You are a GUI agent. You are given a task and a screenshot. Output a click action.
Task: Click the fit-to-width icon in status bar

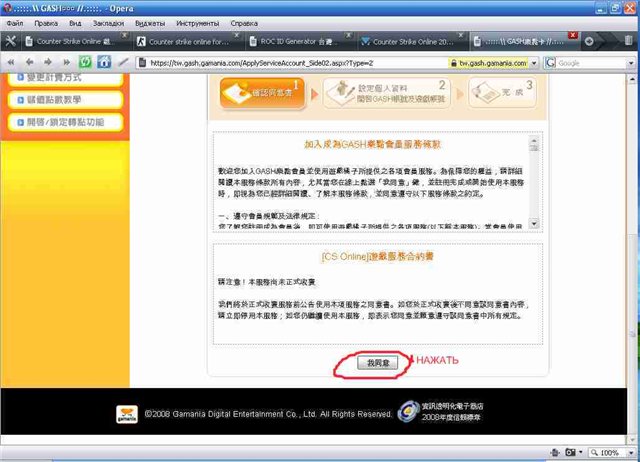pyautogui.click(x=555, y=452)
